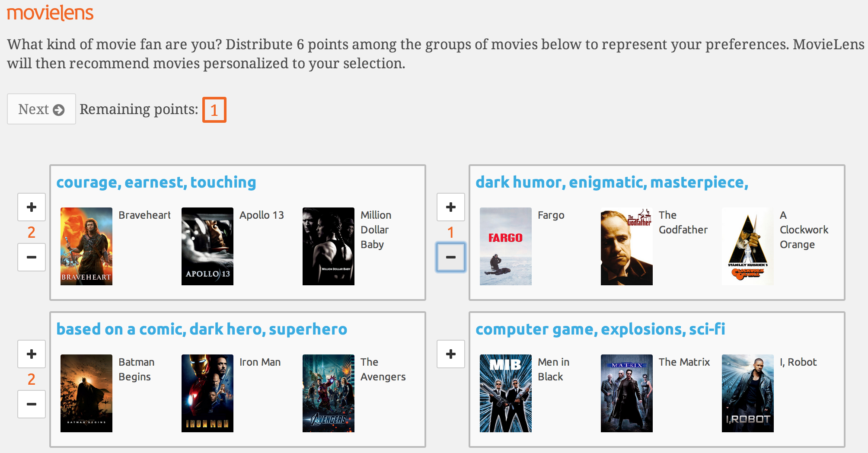Click the computer game, explosions, sci-fi heading
This screenshot has height=453, width=868.
click(x=600, y=329)
